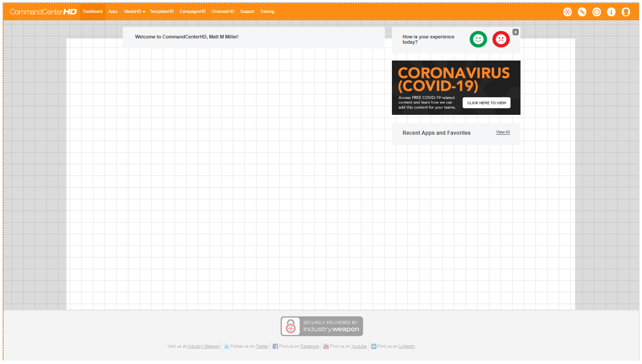This screenshot has width=642, height=364.
Task: Open the user profile icon
Action: click(626, 12)
